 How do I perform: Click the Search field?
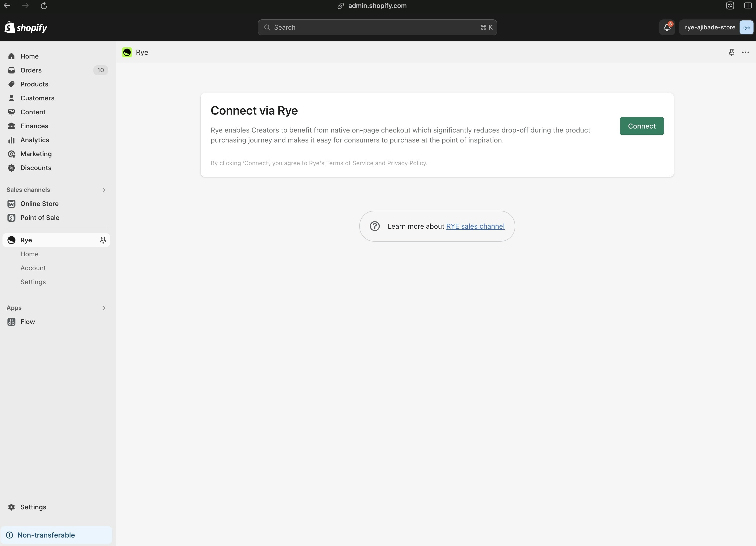click(x=377, y=27)
